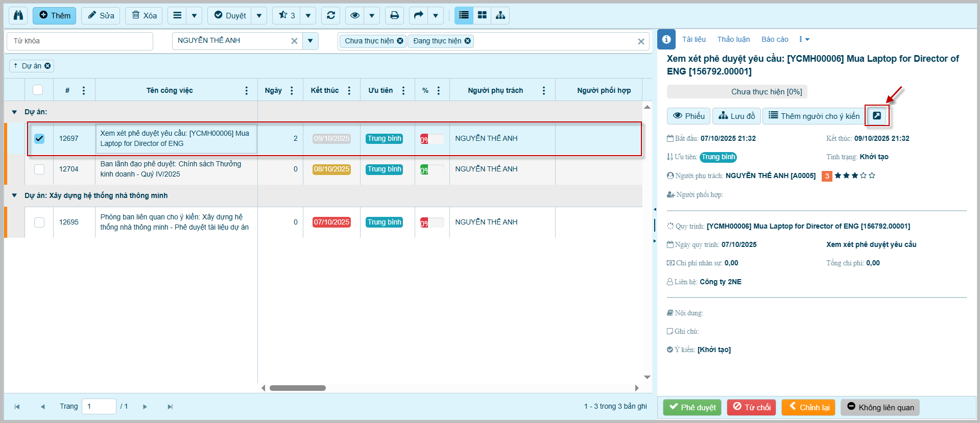Click the Từ khóa keyword input field

(x=80, y=41)
